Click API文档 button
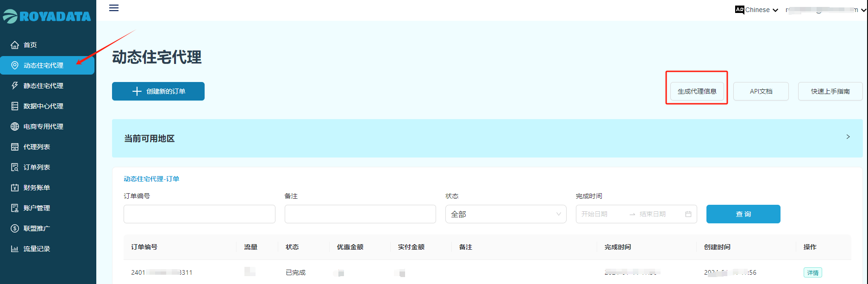 (761, 91)
